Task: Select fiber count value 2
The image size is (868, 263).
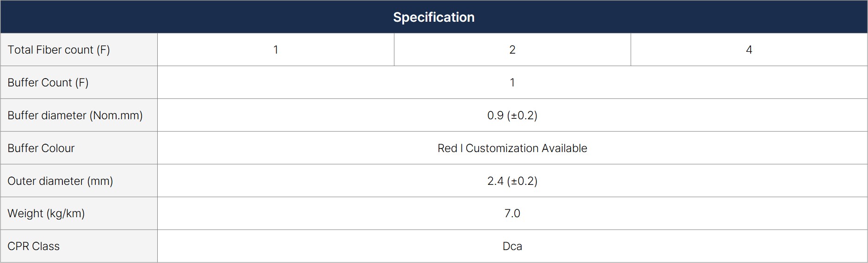Action: click(x=512, y=50)
